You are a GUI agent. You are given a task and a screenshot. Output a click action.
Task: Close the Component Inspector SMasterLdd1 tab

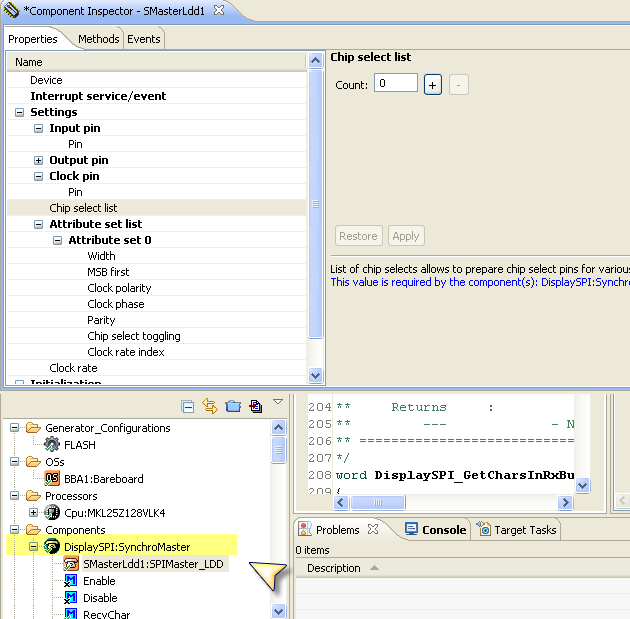click(219, 10)
